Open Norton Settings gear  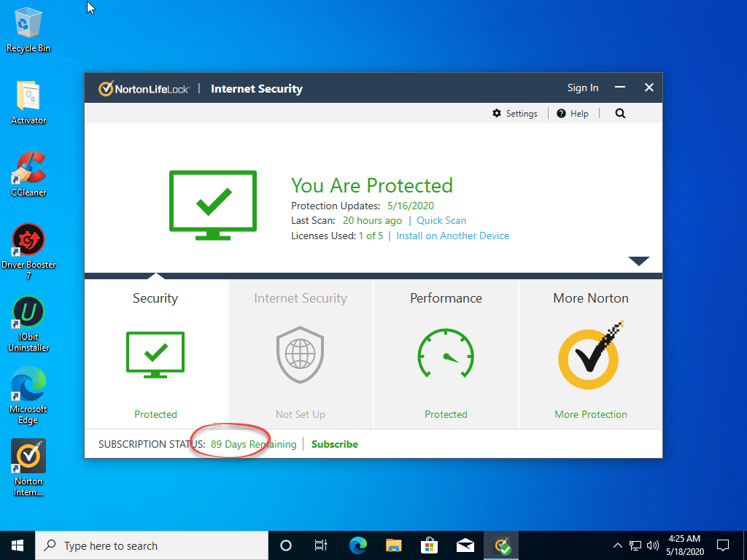click(x=497, y=113)
